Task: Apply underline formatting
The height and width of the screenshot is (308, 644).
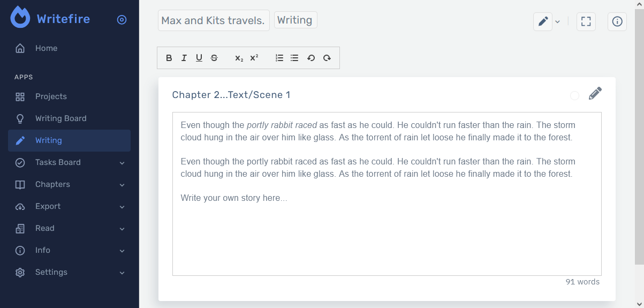Action: (199, 58)
